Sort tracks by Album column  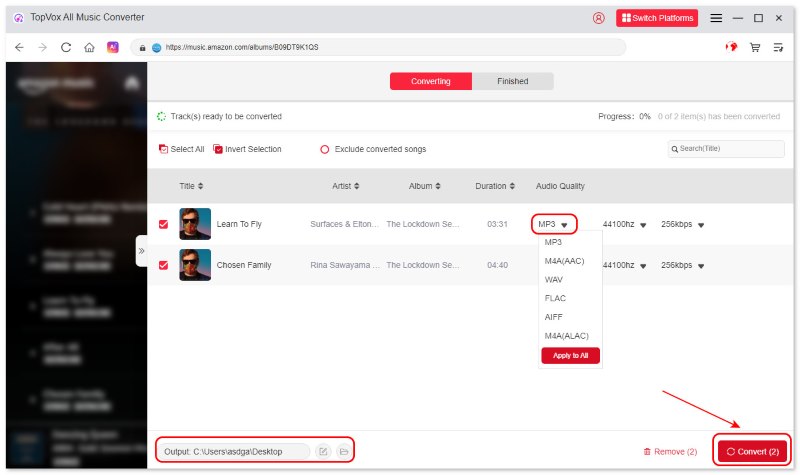pyautogui.click(x=424, y=186)
